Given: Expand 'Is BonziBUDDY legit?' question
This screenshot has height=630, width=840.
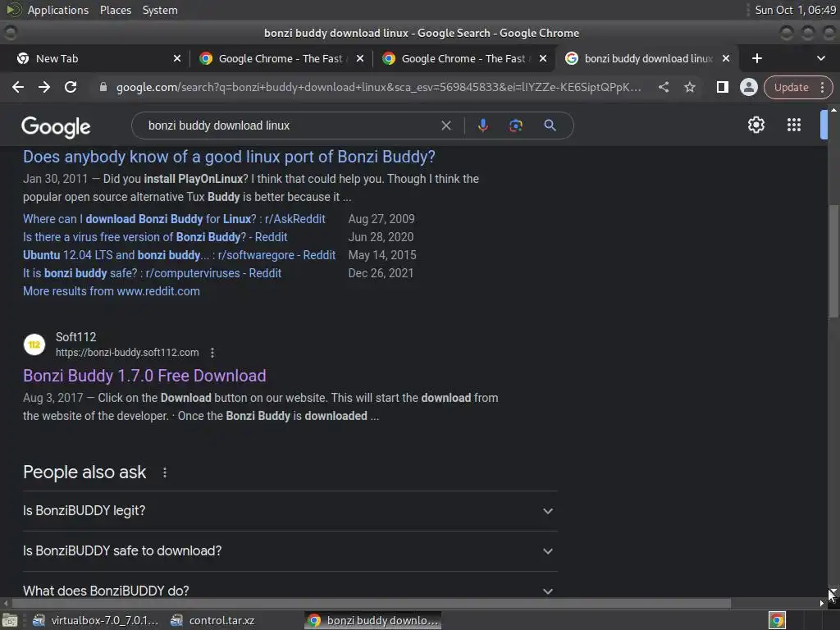Looking at the screenshot, I should tap(290, 511).
